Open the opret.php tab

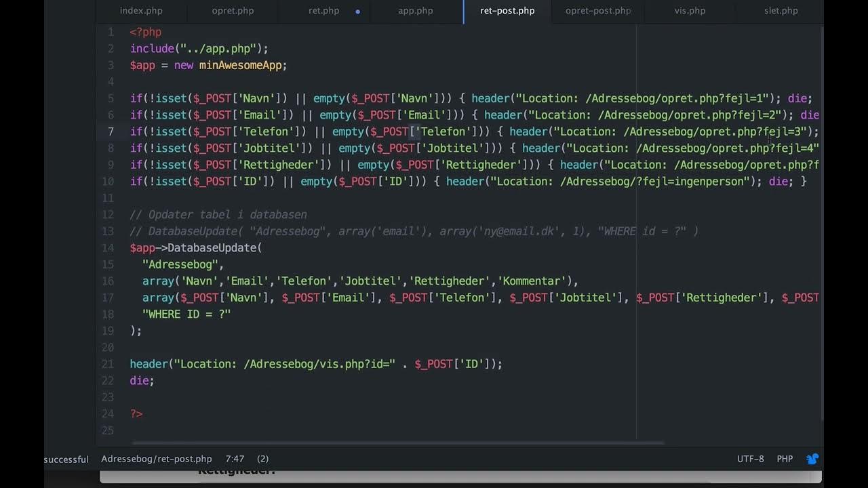point(233,11)
